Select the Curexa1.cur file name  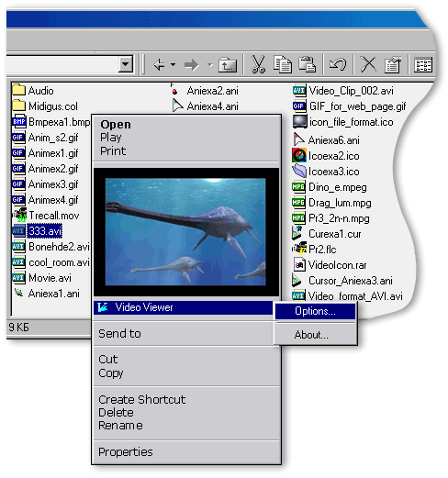(335, 234)
